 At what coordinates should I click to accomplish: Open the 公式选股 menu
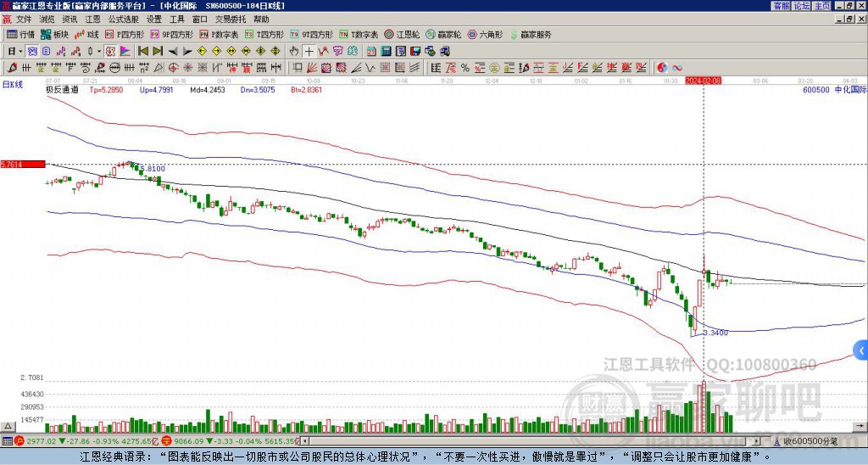[x=124, y=20]
